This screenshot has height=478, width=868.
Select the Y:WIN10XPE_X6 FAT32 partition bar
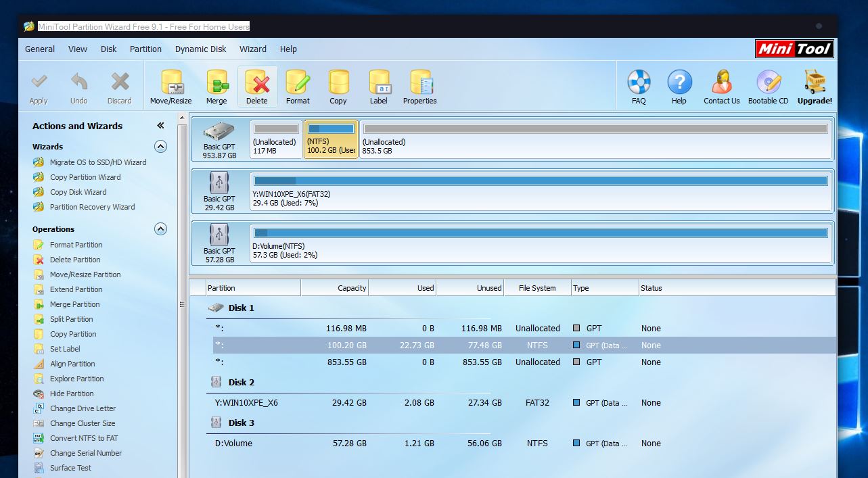541,191
